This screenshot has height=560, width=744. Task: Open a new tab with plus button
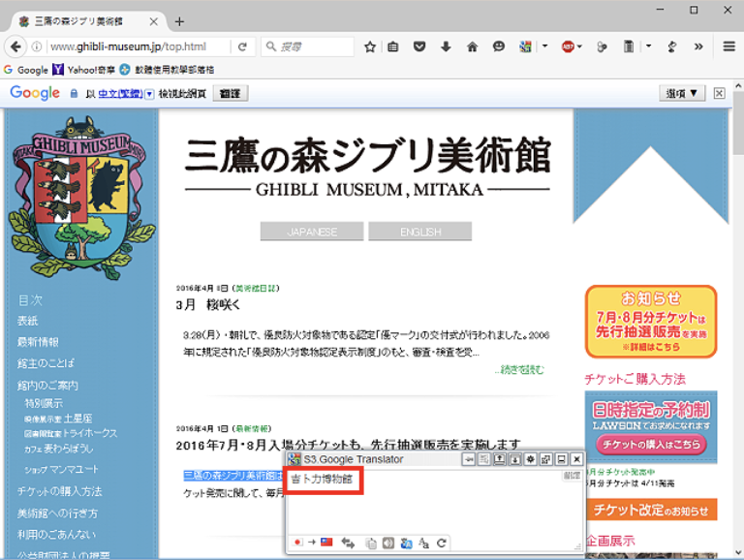click(x=179, y=21)
